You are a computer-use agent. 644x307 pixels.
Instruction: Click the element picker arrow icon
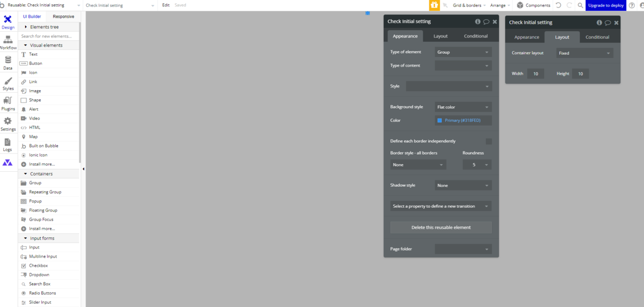pos(445,5)
